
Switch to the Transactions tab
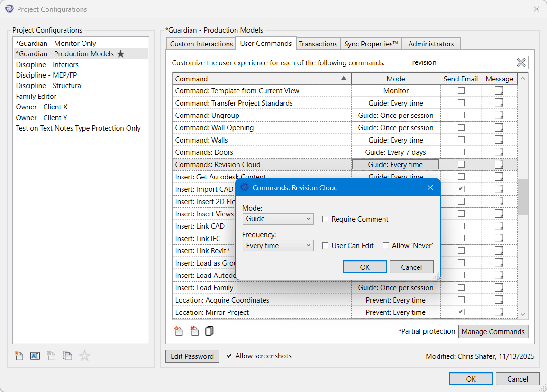pyautogui.click(x=318, y=43)
